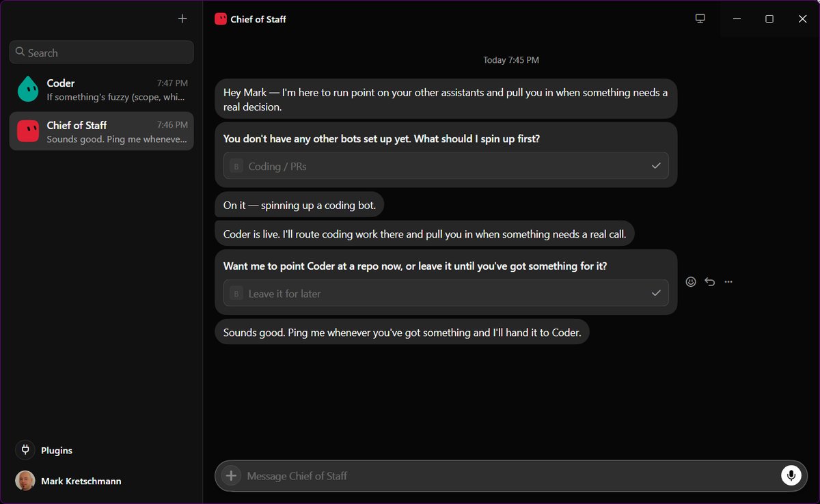Click the monitor display icon in title bar

coord(700,19)
